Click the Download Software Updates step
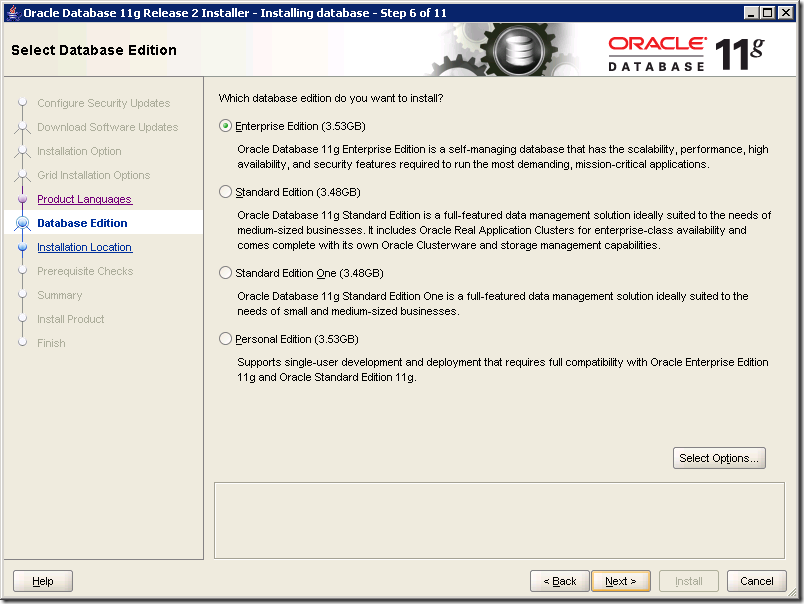The height and width of the screenshot is (604, 804). tap(108, 127)
